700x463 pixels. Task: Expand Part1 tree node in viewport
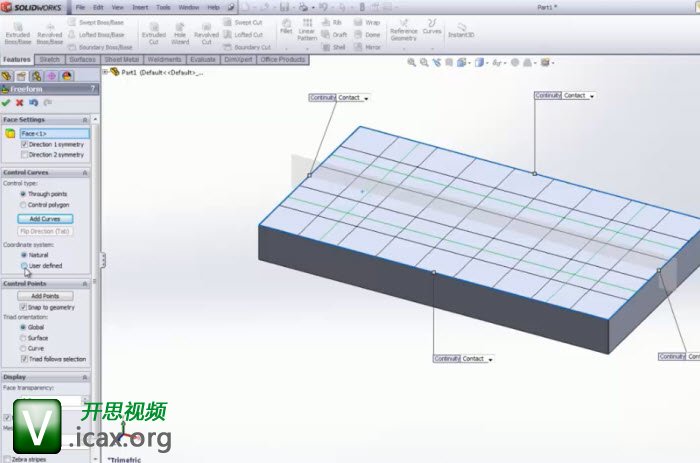click(x=105, y=73)
